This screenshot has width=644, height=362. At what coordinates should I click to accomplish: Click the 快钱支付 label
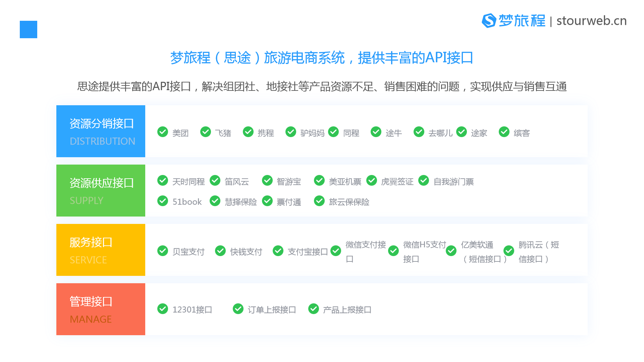point(246,252)
